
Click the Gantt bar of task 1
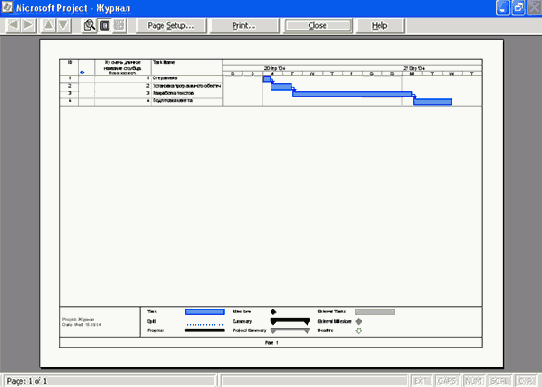click(x=267, y=79)
